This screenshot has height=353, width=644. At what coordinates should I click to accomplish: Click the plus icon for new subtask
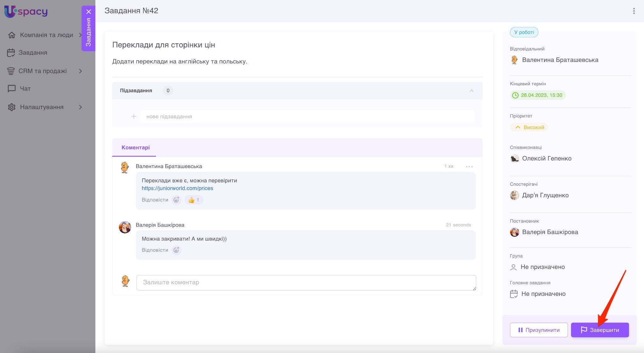134,117
